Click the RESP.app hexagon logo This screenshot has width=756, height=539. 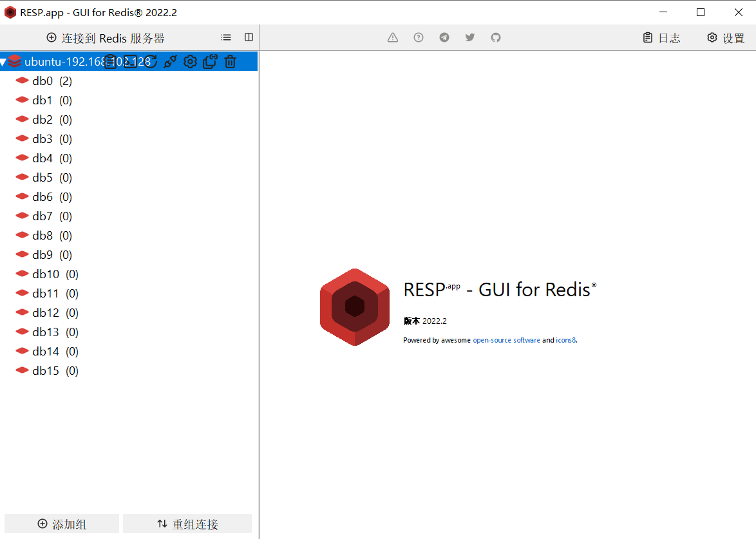(x=355, y=307)
